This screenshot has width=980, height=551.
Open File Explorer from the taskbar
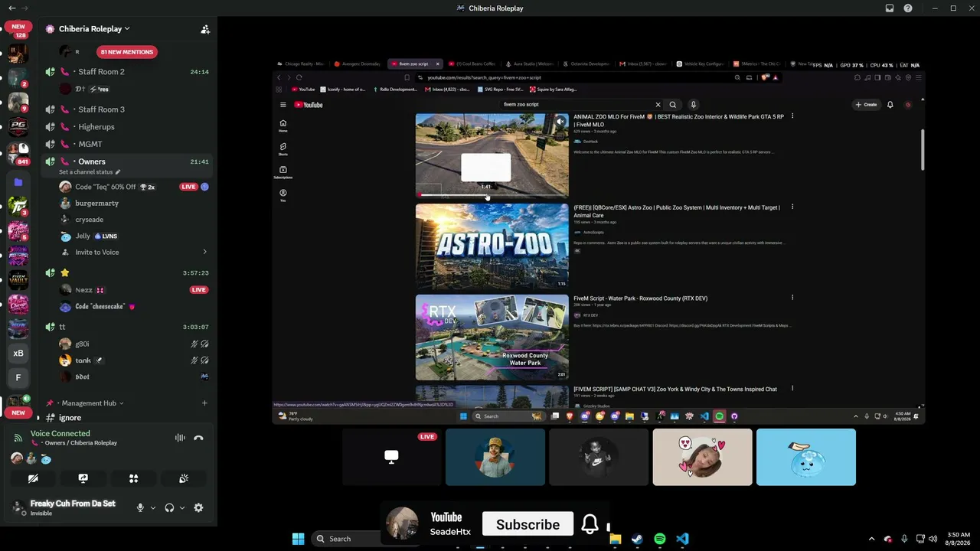pos(615,539)
